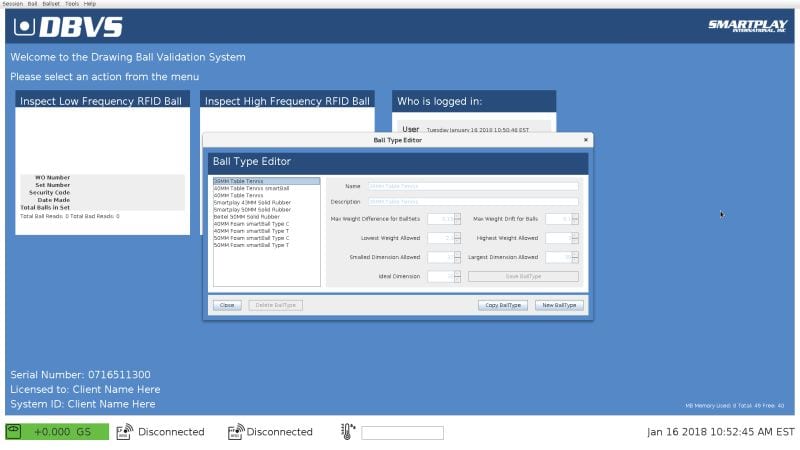Click the Name input field
Screen dimensions: 800x450
[473, 186]
